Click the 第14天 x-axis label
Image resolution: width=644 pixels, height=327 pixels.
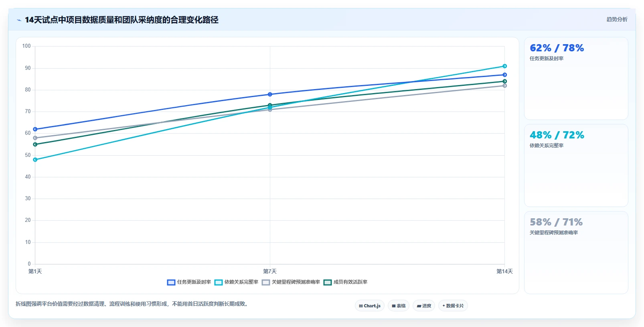click(504, 272)
